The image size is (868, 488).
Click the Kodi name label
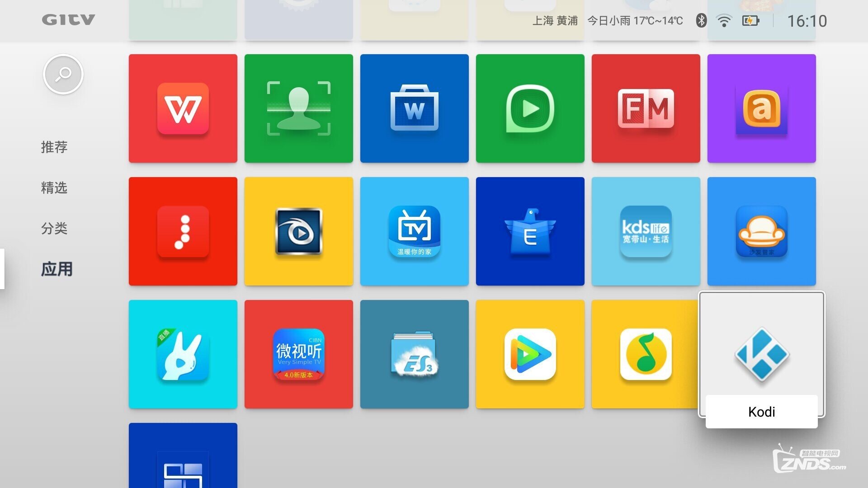click(x=761, y=412)
